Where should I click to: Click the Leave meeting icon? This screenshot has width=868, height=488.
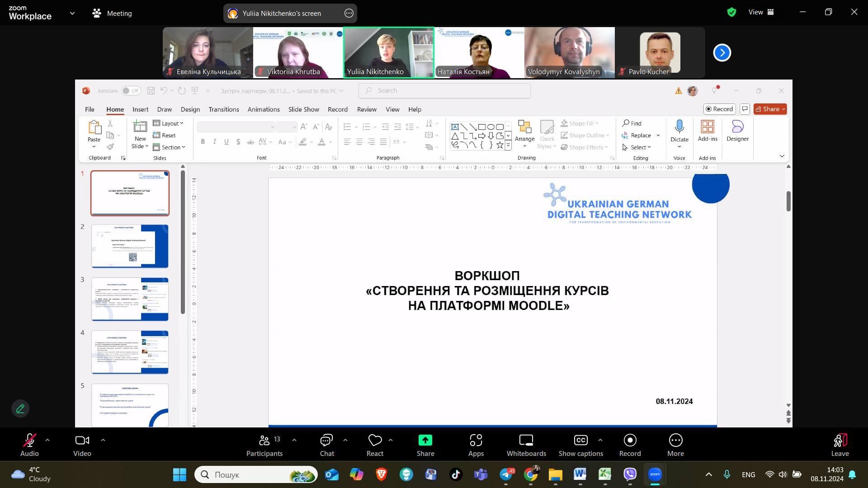[x=840, y=441]
